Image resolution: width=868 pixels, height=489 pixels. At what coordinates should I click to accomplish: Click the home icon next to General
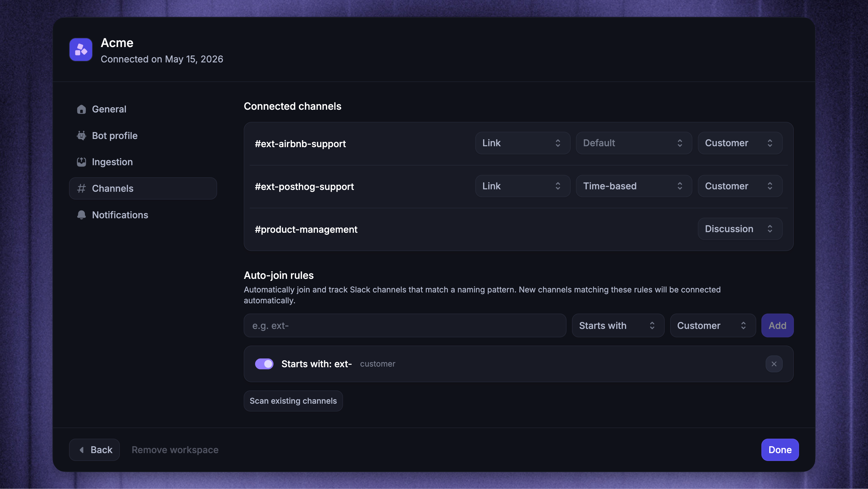pos(81,109)
